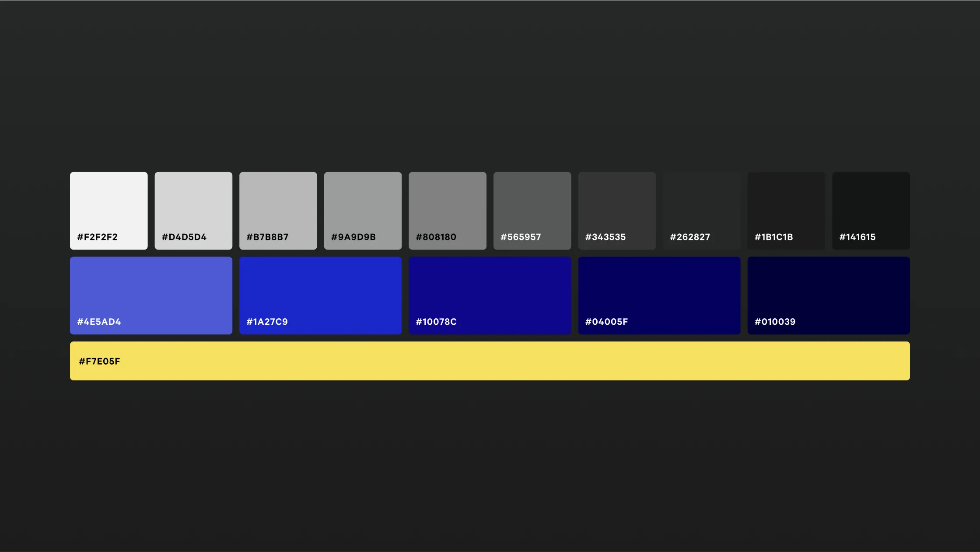
Task: Click the #F2F2F2 white swatch
Action: click(108, 206)
